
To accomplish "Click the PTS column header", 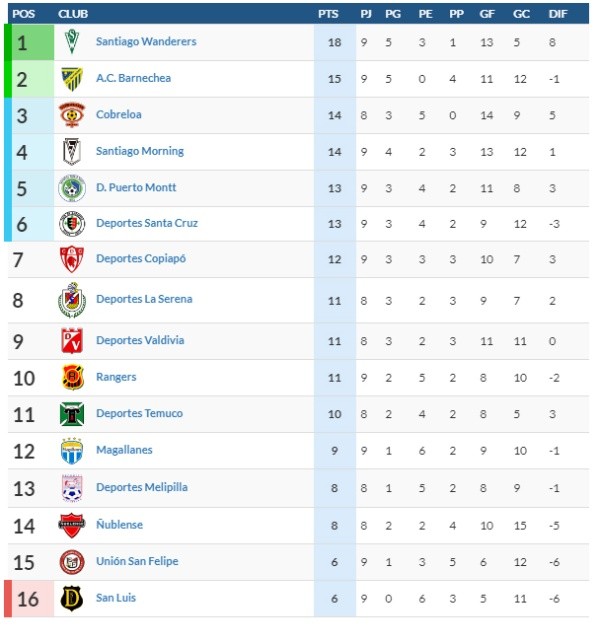I will click(x=328, y=14).
